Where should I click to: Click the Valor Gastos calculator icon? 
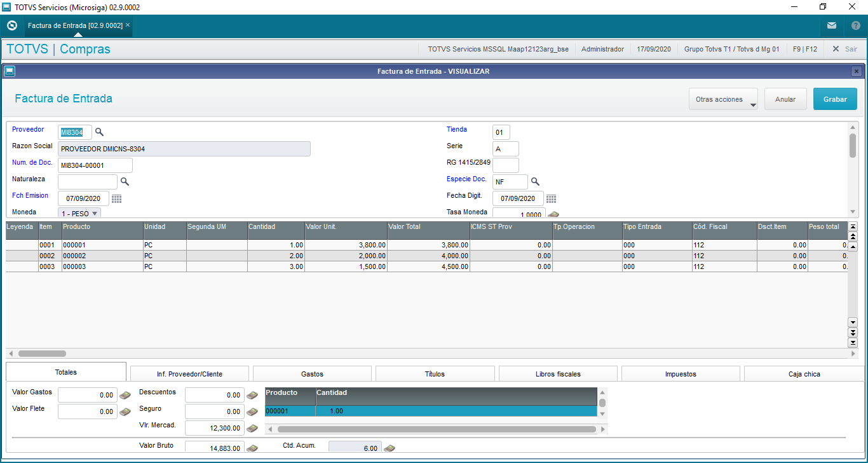125,395
